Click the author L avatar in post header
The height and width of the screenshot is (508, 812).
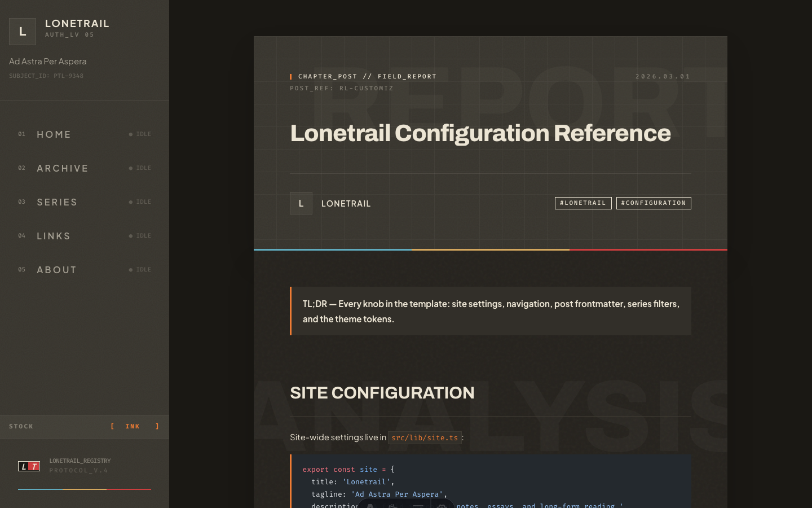click(x=301, y=203)
